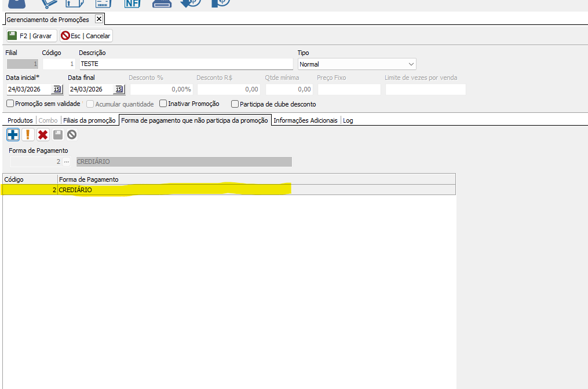The height and width of the screenshot is (389, 588).
Task: Check the Inativar Promoção box
Action: (x=163, y=104)
